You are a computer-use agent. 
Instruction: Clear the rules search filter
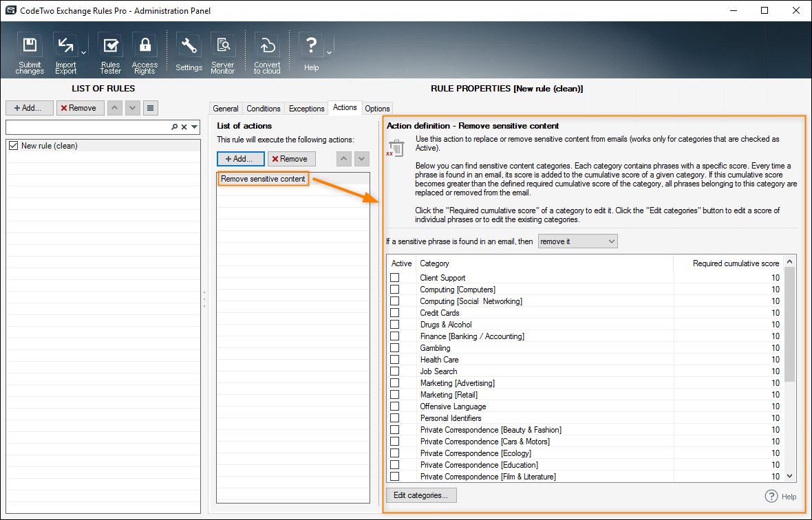[x=184, y=127]
